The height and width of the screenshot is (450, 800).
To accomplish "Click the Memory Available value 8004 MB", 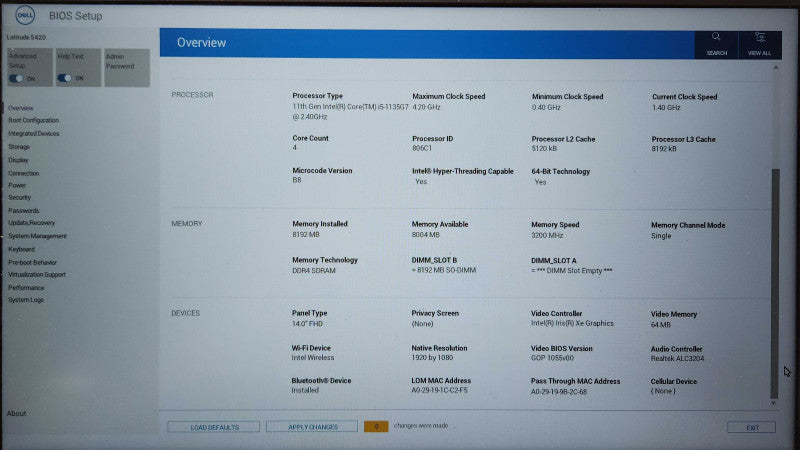I will (x=426, y=235).
